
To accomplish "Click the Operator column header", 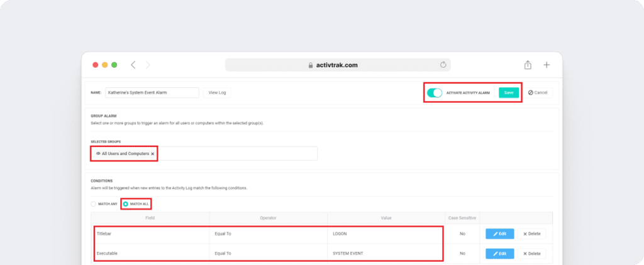I will coord(269,218).
